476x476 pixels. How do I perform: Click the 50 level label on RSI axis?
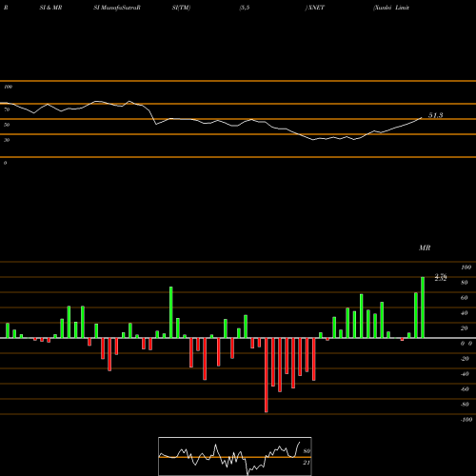pos(7,125)
